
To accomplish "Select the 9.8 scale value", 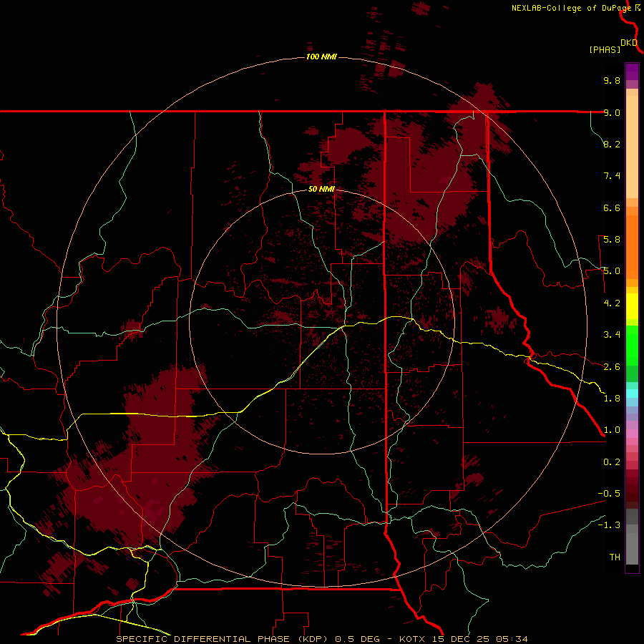I will [x=612, y=80].
